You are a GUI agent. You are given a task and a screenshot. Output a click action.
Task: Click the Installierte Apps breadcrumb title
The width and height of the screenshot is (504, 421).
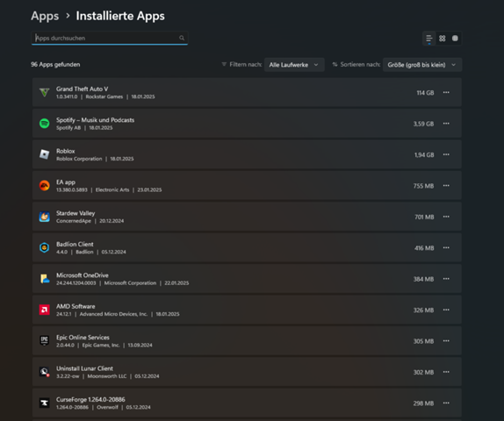click(120, 16)
